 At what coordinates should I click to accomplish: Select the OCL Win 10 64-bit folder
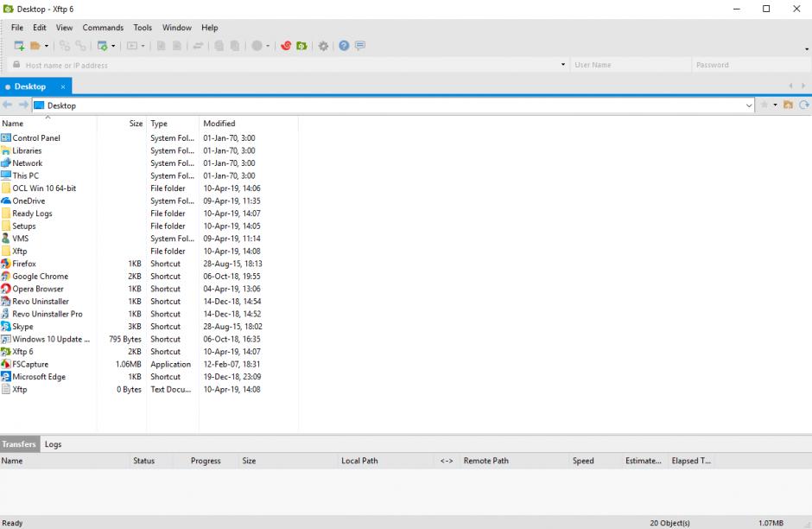point(44,188)
